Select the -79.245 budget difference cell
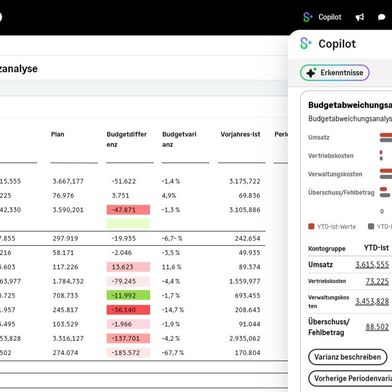 (x=128, y=281)
